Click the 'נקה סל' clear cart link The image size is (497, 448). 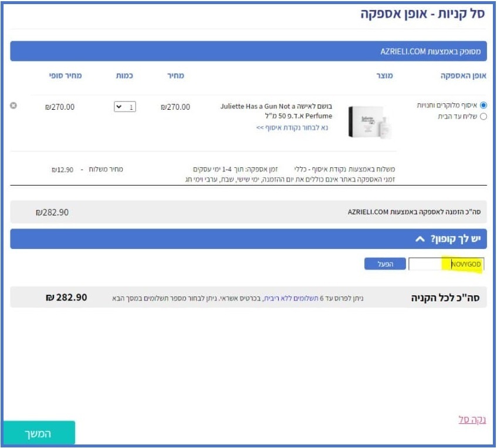(471, 420)
